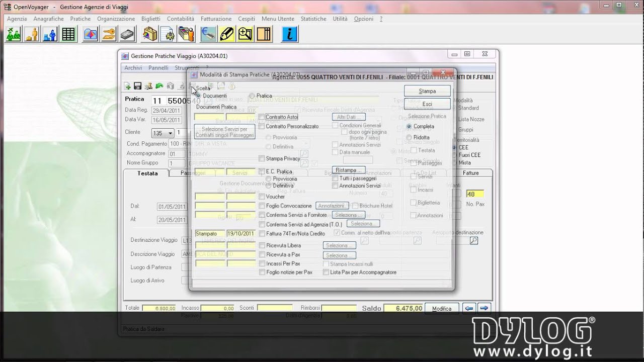Check the Foglio notizie per Pax checkbox
This screenshot has height=362, width=644.
[262, 272]
